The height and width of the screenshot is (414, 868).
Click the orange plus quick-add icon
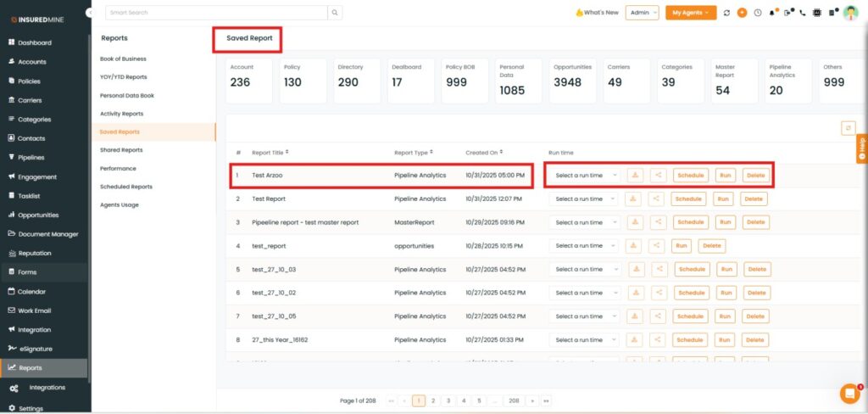[x=742, y=13]
